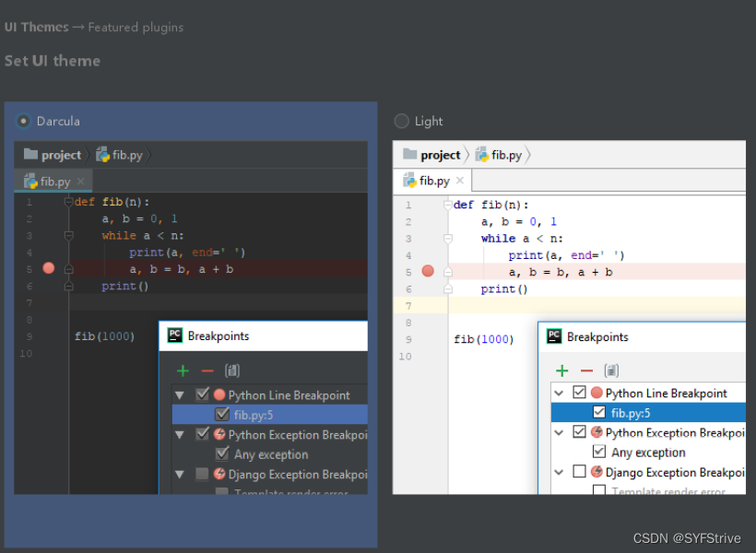Uncheck Python Line Breakpoint checkbox in Darcula dialog
The image size is (756, 553).
(x=203, y=394)
